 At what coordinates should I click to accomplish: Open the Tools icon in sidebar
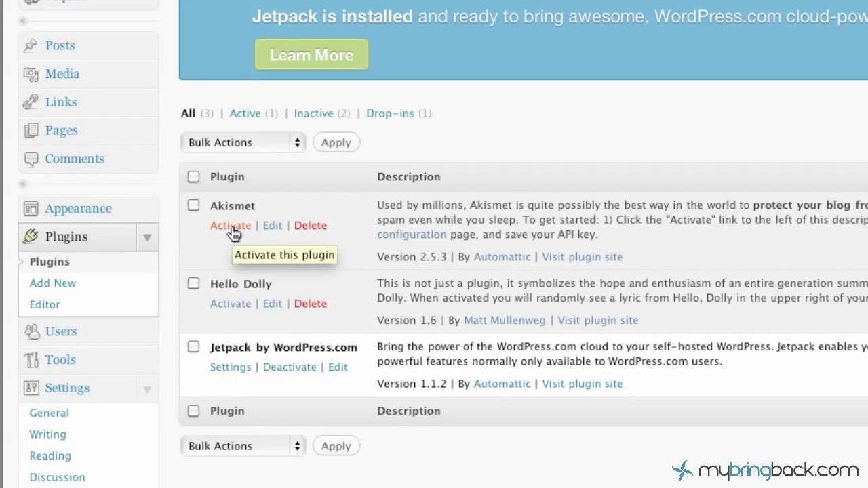pos(31,360)
